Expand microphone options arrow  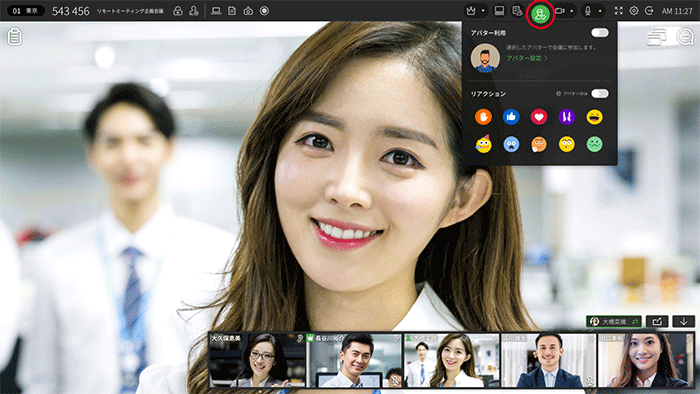[x=600, y=11]
